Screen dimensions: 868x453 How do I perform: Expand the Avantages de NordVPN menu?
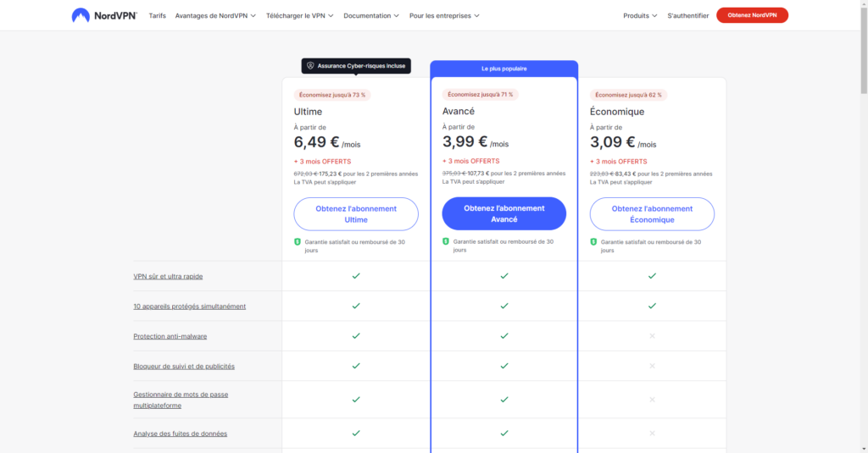pos(216,15)
